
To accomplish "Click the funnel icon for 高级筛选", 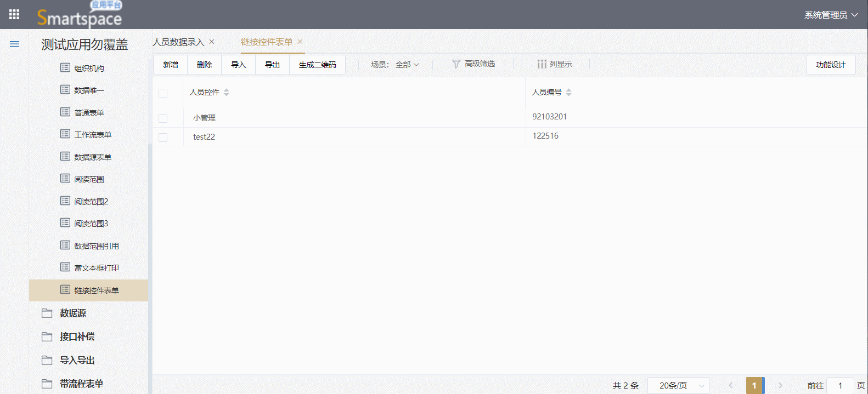I will [x=456, y=64].
